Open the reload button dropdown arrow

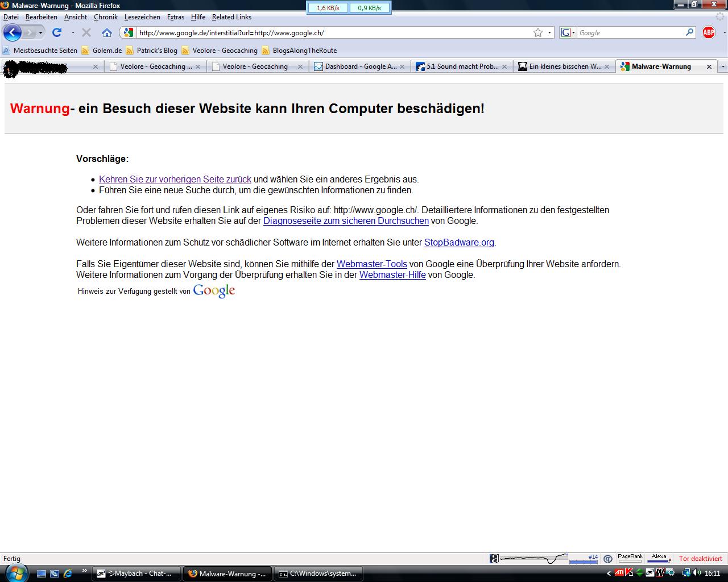point(73,33)
